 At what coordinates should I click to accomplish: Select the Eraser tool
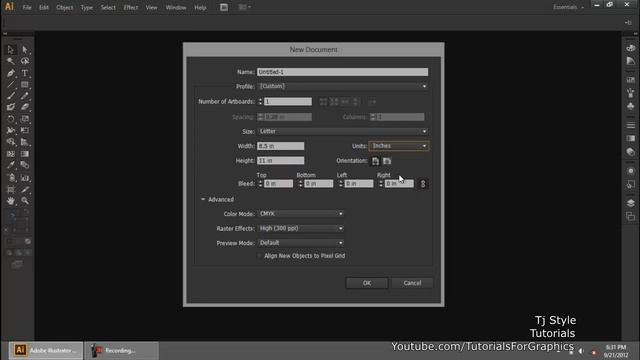(x=25, y=107)
